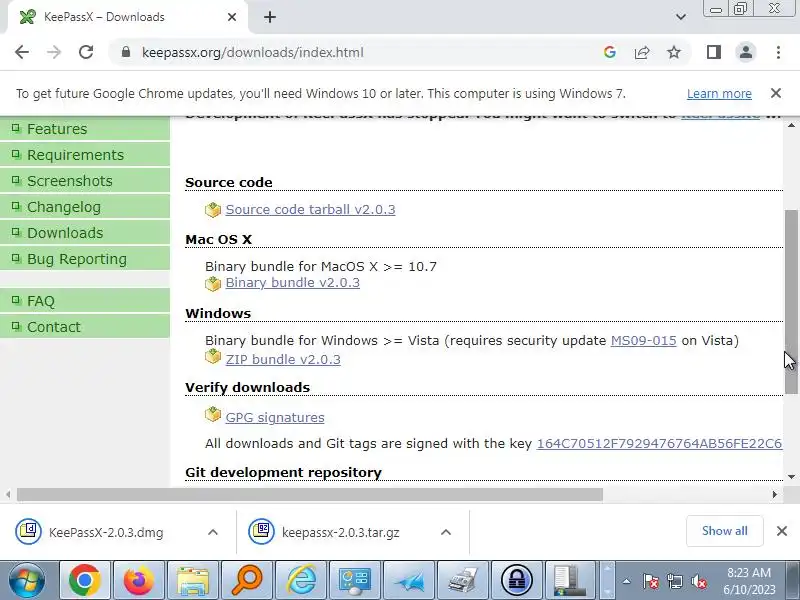Open the browser side panel
Screen dimensions: 800x600
pyautogui.click(x=714, y=52)
